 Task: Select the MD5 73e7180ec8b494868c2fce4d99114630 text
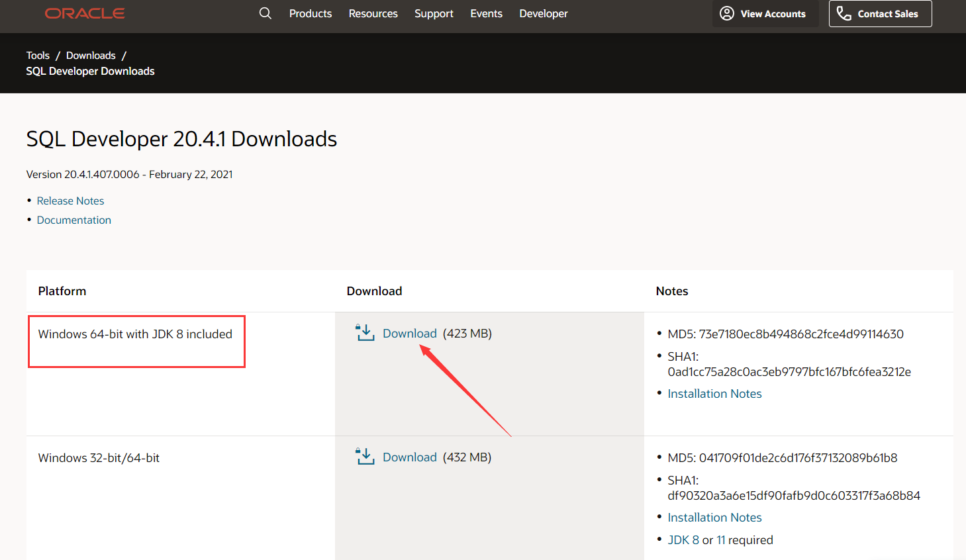coord(785,334)
